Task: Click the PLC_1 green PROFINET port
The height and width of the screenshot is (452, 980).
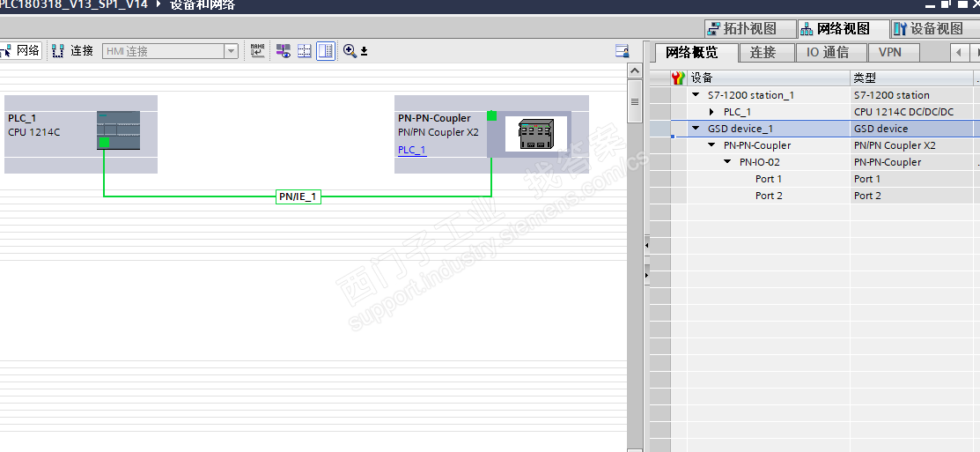Action: point(104,143)
